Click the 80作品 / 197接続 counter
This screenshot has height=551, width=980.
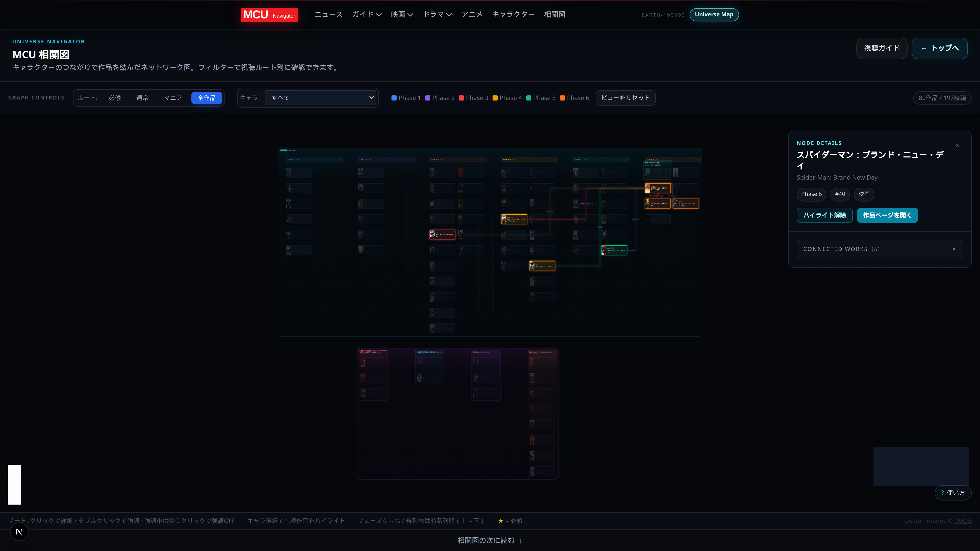pos(942,98)
